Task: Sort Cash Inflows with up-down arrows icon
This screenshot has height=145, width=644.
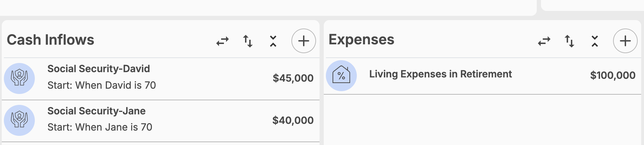Action: (x=248, y=41)
